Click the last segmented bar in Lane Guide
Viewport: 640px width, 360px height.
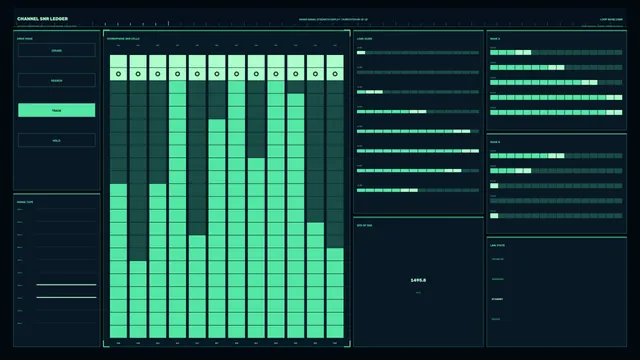click(x=418, y=190)
